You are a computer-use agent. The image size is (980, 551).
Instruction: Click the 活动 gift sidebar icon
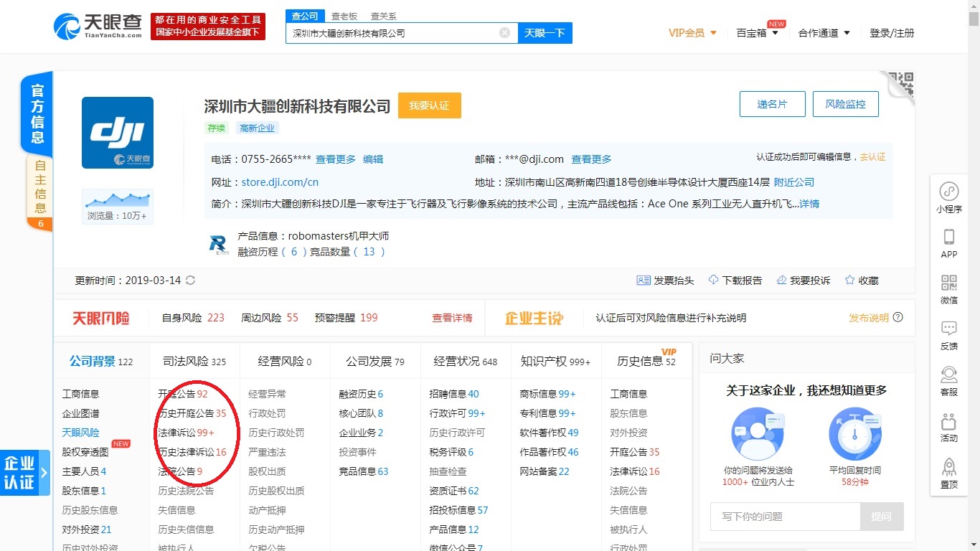pos(949,427)
